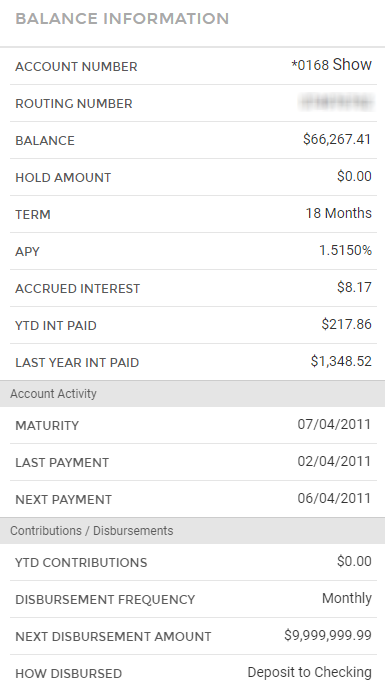Image resolution: width=385 pixels, height=686 pixels.
Task: Click the How Disbursed Deposit to Checking value
Action: (309, 672)
